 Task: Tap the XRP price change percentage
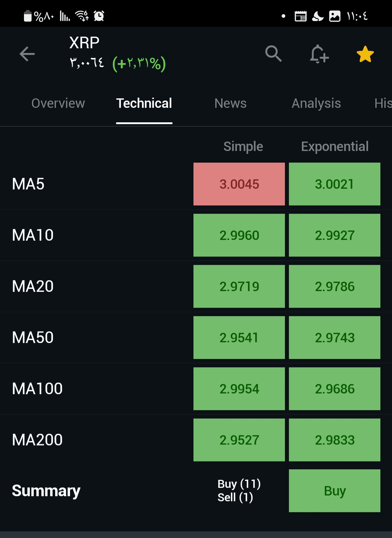click(x=139, y=64)
